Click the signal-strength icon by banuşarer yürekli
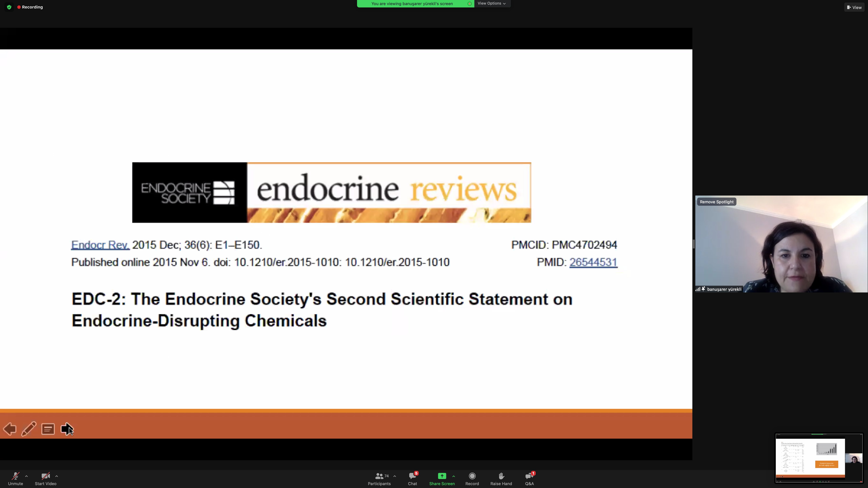The width and height of the screenshot is (868, 488). point(697,289)
